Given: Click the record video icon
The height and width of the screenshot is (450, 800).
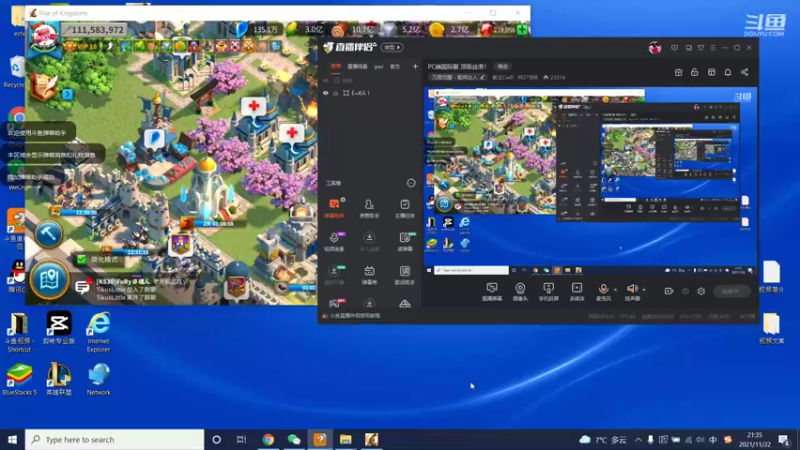Looking at the screenshot, I should 668,291.
